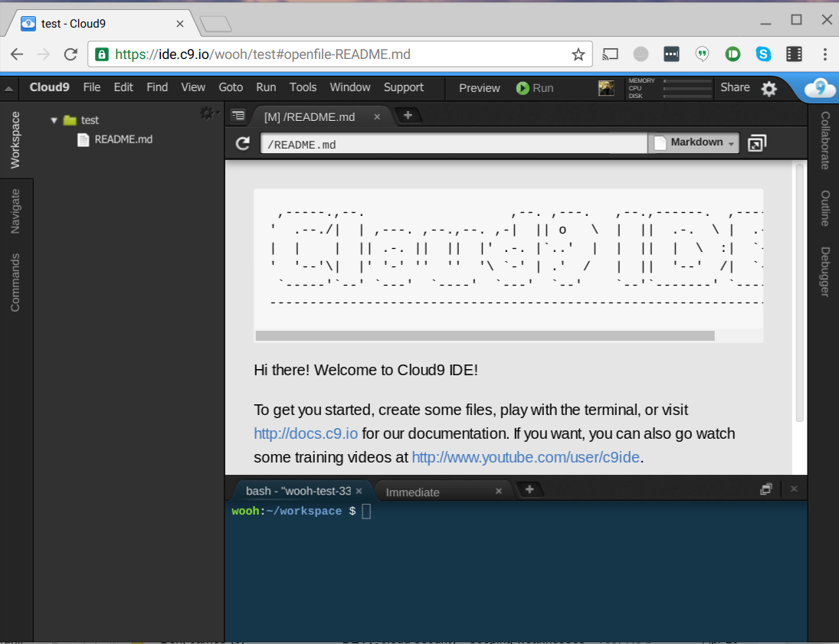Open the Chrome three-dot menu
Viewport: 839px width, 644px height.
(824, 54)
